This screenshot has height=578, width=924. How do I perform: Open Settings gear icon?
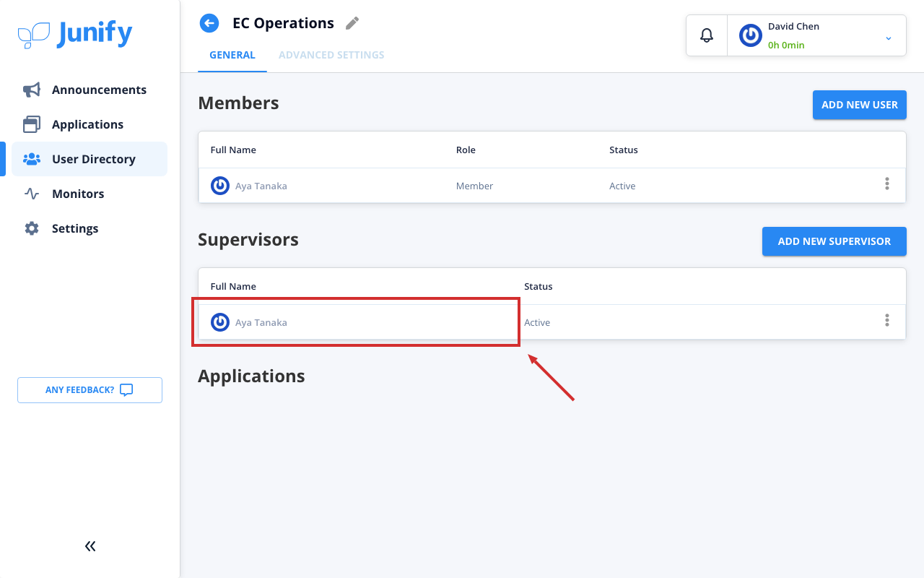[x=32, y=228]
